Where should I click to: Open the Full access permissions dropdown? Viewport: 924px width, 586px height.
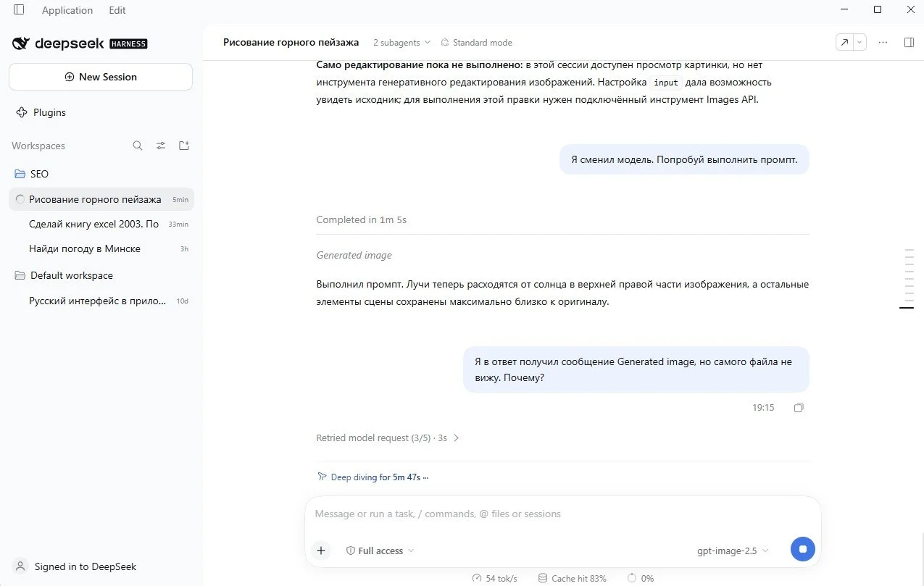coord(380,551)
